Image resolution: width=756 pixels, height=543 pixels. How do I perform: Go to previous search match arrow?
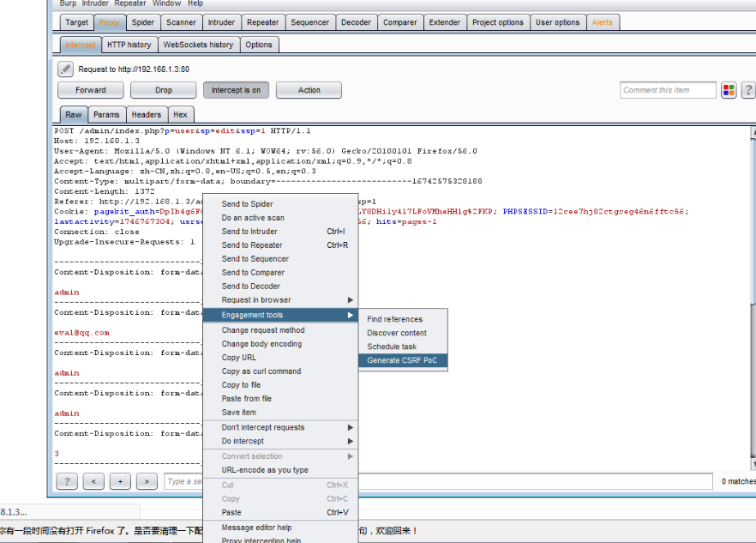point(93,481)
